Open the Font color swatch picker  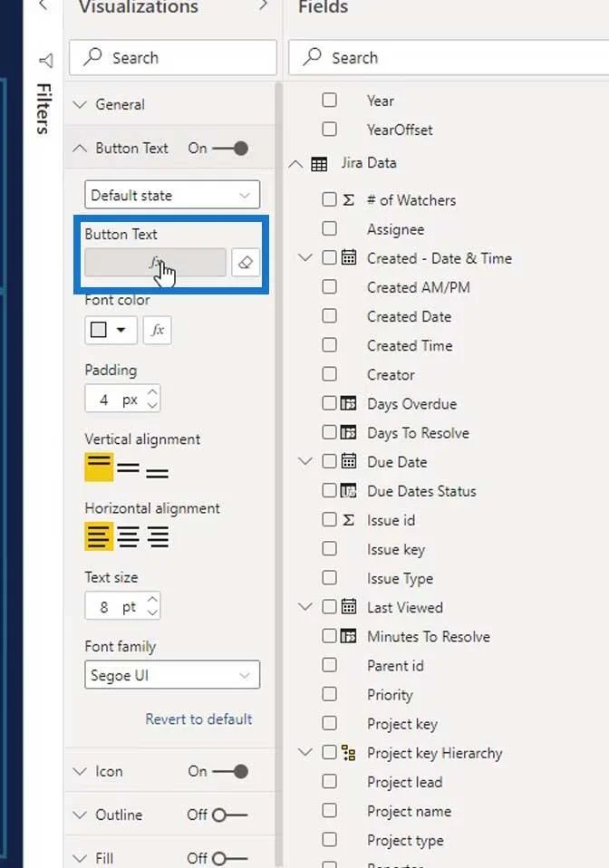[x=111, y=330]
